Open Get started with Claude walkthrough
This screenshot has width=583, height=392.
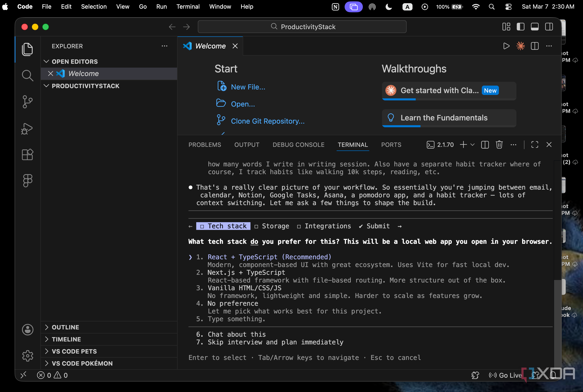click(x=449, y=91)
